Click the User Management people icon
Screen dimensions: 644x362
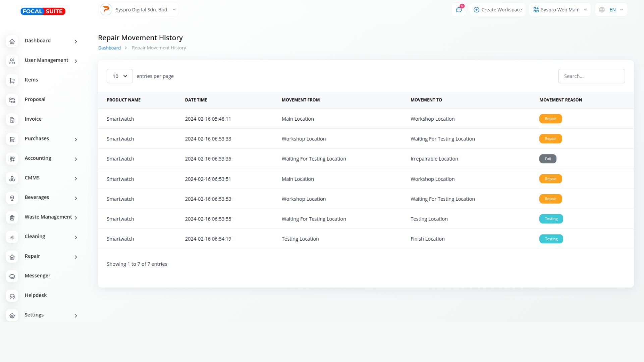point(12,61)
